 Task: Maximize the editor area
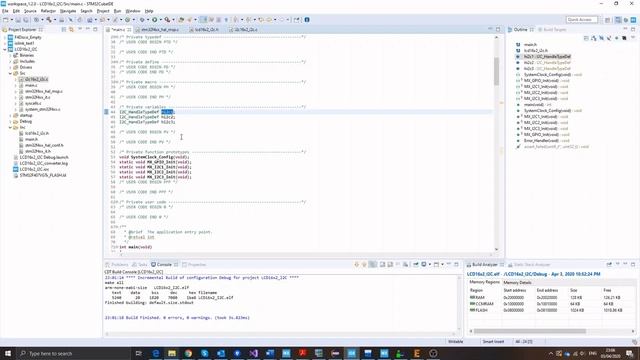pos(498,29)
